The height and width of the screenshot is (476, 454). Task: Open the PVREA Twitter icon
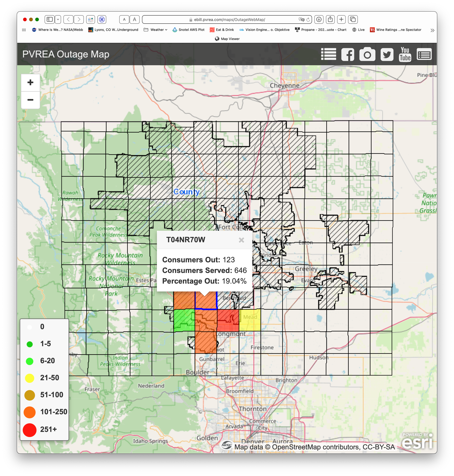click(387, 54)
